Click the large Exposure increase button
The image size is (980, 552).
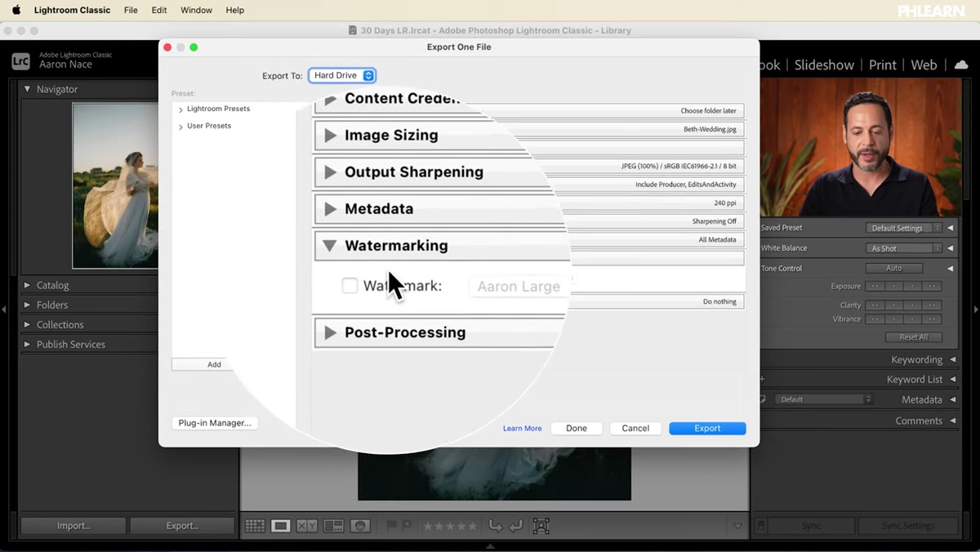pyautogui.click(x=932, y=287)
